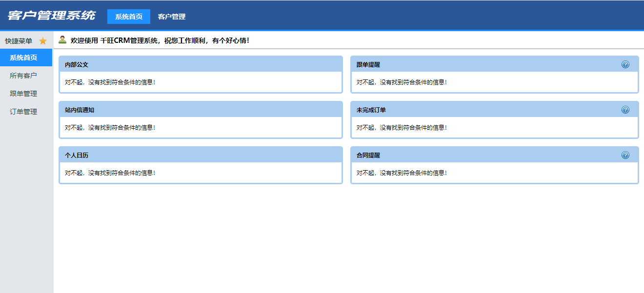Click the star icon beside 快捷菜单
The height and width of the screenshot is (293, 644).
pos(43,41)
